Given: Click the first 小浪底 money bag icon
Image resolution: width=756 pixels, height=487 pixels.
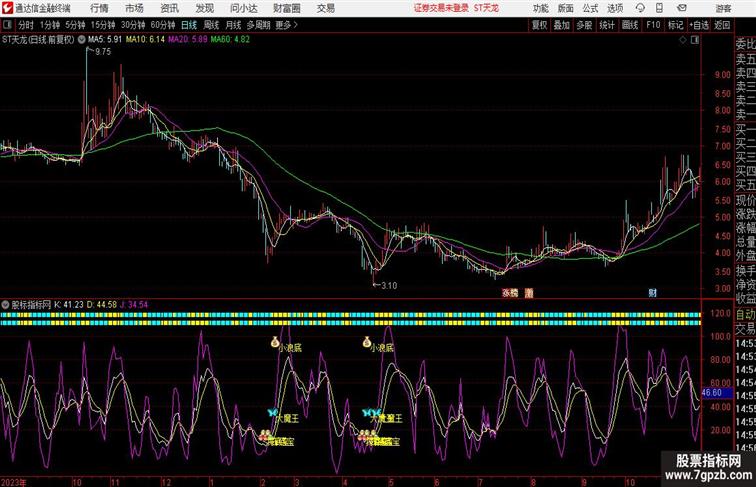Looking at the screenshot, I should click(275, 342).
